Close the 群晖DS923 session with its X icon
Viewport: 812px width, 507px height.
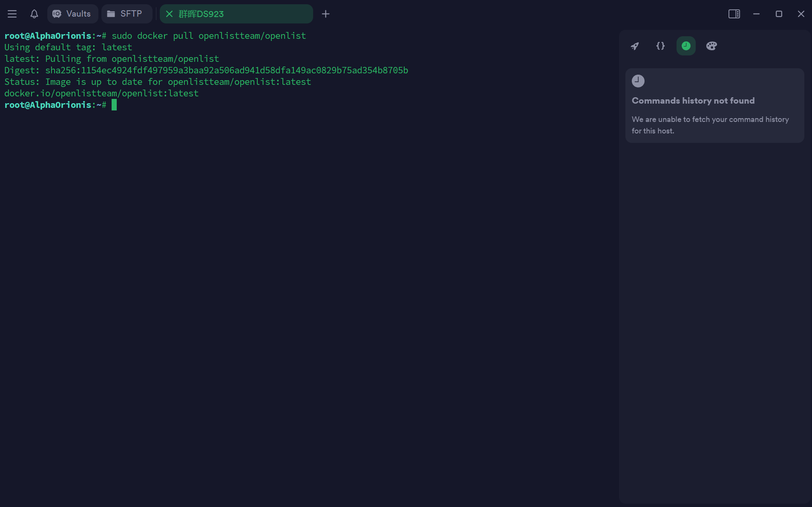169,14
